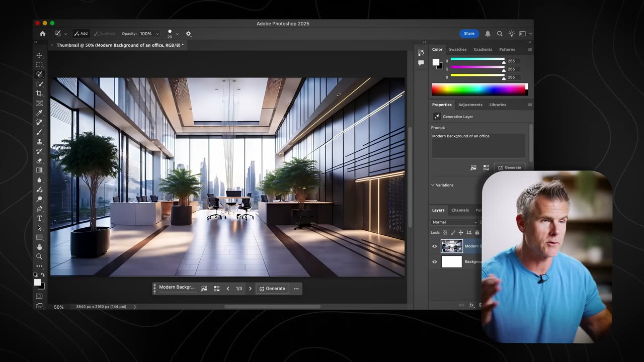Select the Spot Healing Brush tool
The height and width of the screenshot is (362, 644).
(39, 122)
